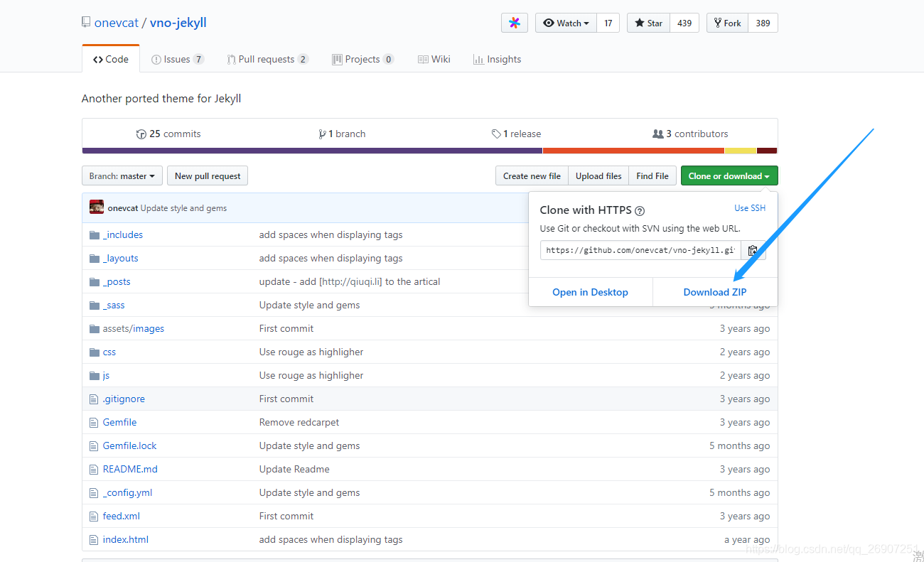Image resolution: width=924 pixels, height=562 pixels.
Task: Switch to the Pull requests tab
Action: click(268, 59)
